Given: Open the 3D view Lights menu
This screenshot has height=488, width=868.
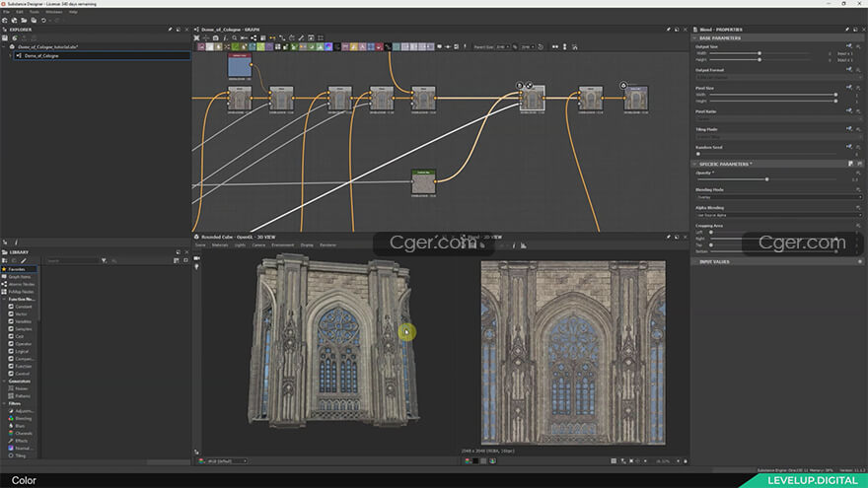Looking at the screenshot, I should click(240, 245).
